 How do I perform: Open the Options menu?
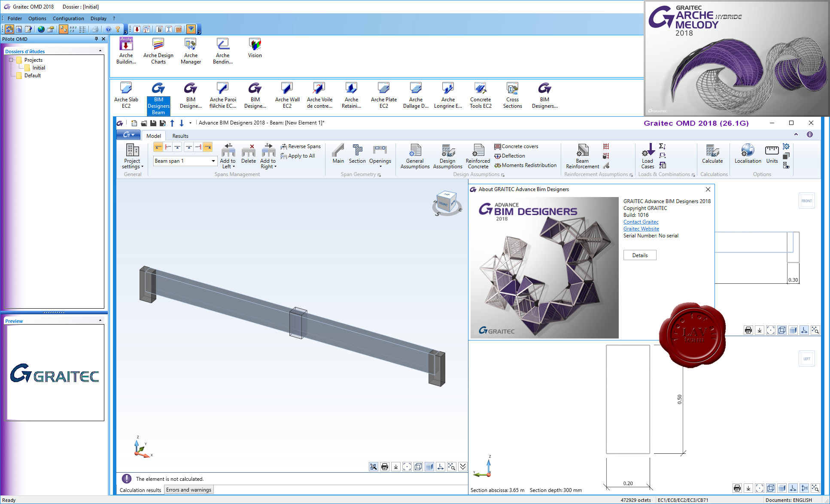pyautogui.click(x=37, y=18)
